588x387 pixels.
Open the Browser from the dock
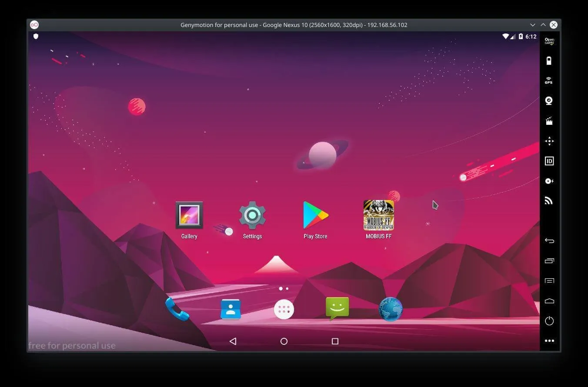390,309
